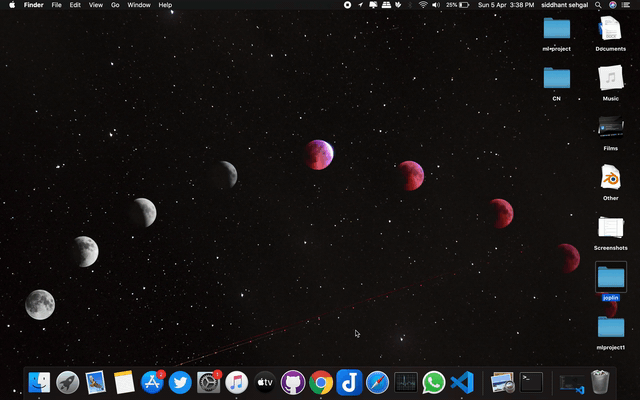Viewport: 640px width, 400px height.
Task: Open the volume control in menu bar
Action: (x=436, y=5)
